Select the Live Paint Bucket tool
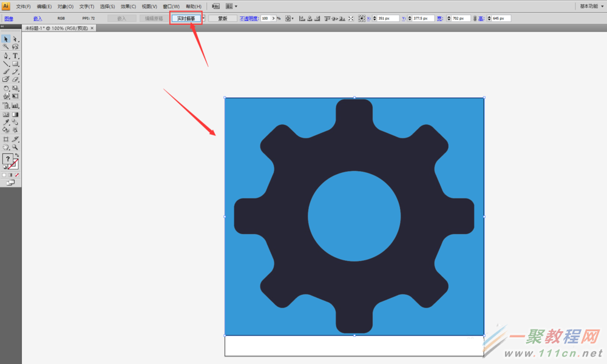The height and width of the screenshot is (364, 607). coord(6,130)
